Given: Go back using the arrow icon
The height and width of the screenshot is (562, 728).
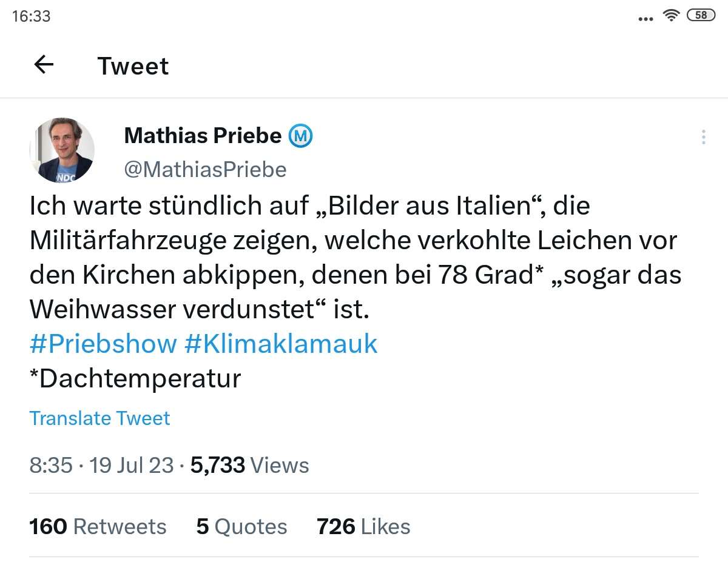Looking at the screenshot, I should click(x=44, y=65).
